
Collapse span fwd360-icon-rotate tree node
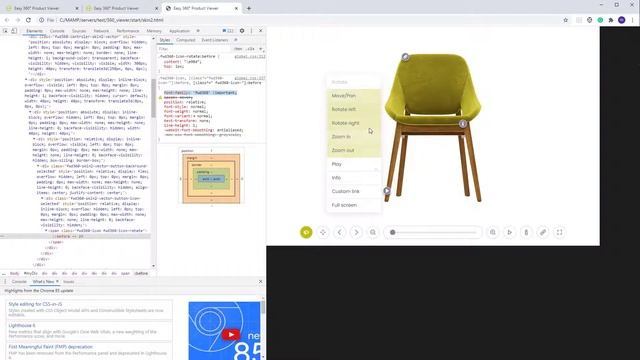pyautogui.click(x=46, y=231)
